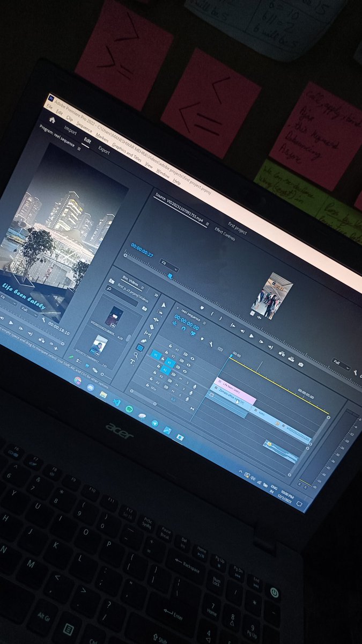Viewport: 362px width, 644px height.
Task: Toggle V3 track lock
Action: (170, 346)
